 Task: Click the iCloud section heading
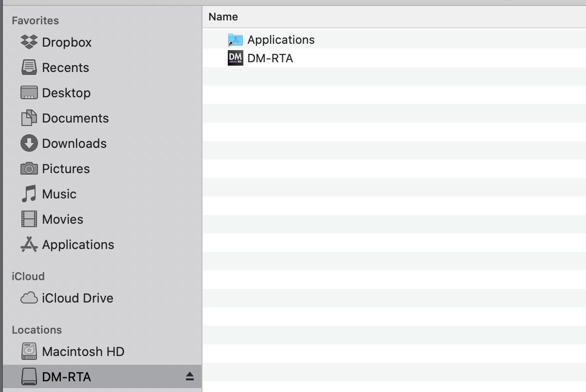tap(28, 276)
